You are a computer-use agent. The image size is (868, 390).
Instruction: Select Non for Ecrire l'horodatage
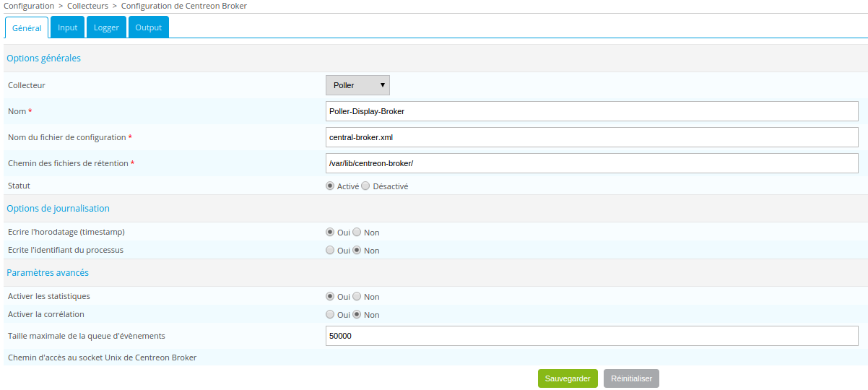coord(357,232)
